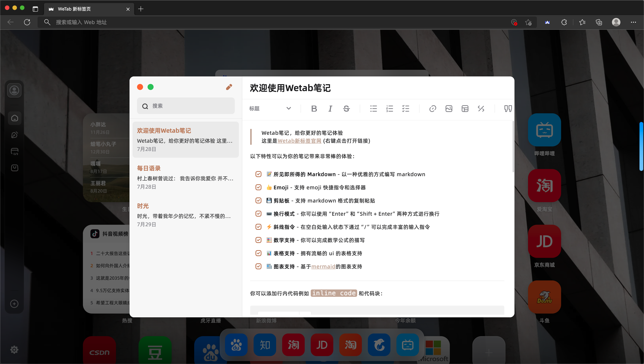Insert a numbered list
This screenshot has height=364, width=644.
click(389, 109)
